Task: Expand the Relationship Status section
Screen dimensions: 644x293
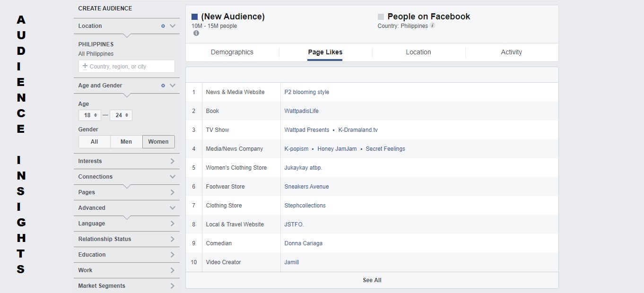Action: point(126,239)
